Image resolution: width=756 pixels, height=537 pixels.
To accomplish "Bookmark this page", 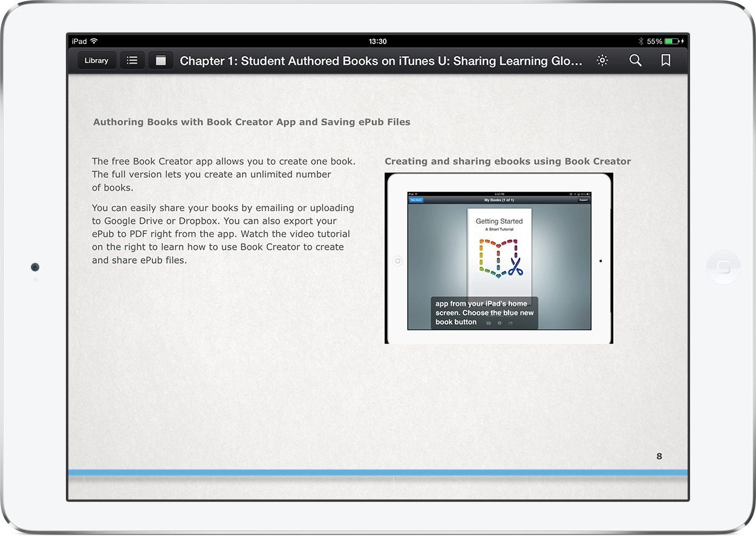I will [666, 60].
